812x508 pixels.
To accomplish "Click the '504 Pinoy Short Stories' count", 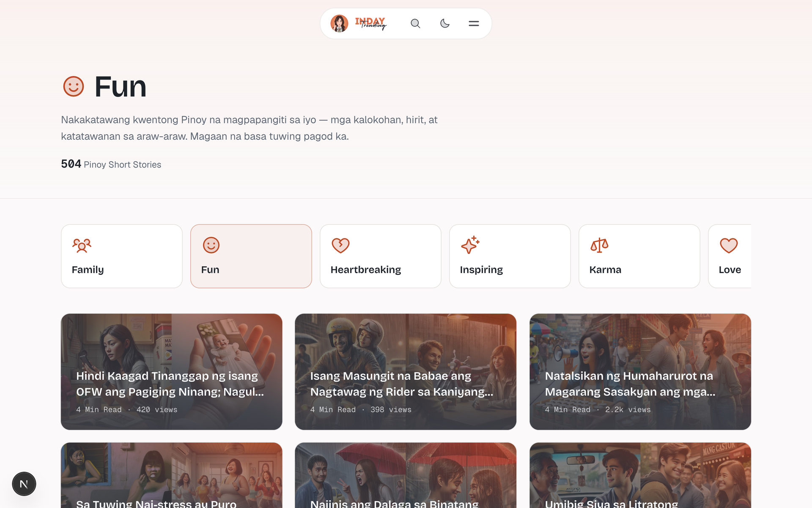I will coord(111,164).
